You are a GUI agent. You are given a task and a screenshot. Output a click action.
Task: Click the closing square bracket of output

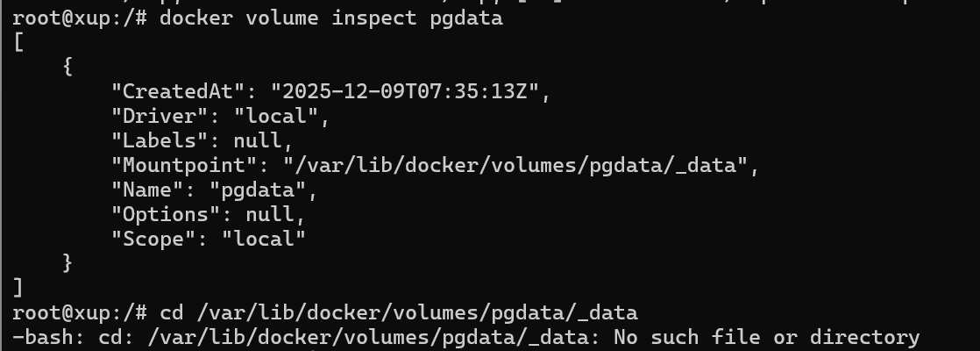pos(19,287)
